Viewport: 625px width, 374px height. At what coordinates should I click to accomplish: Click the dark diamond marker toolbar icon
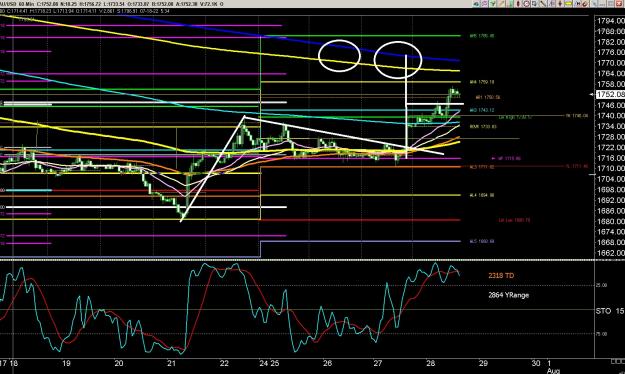560,4
